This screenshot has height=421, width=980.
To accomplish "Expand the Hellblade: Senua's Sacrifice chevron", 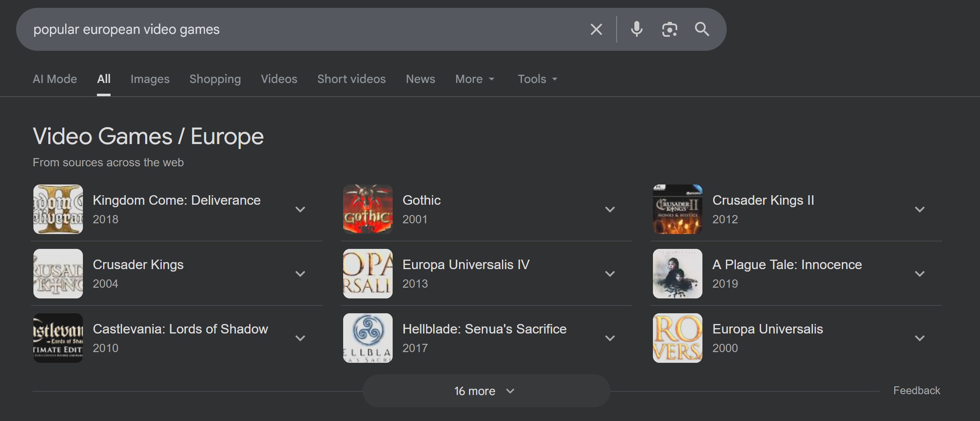I will click(610, 338).
